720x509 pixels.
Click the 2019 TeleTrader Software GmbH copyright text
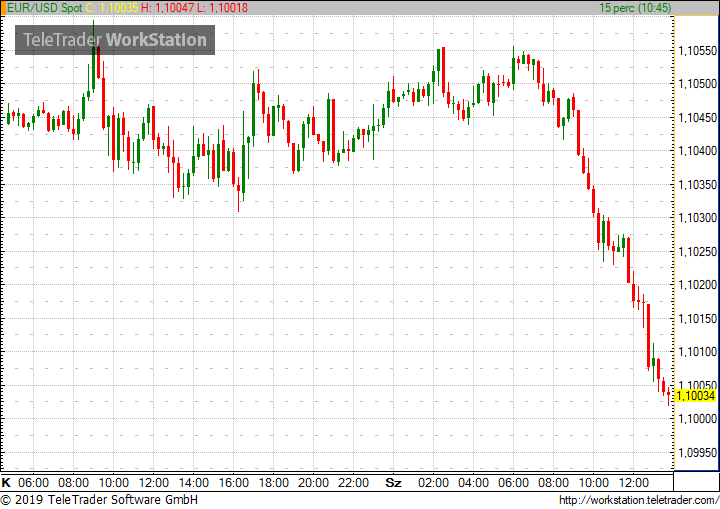point(99,500)
